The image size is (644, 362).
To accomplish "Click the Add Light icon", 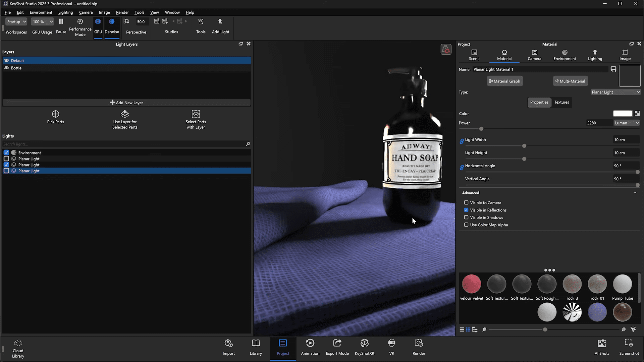I will pyautogui.click(x=220, y=22).
